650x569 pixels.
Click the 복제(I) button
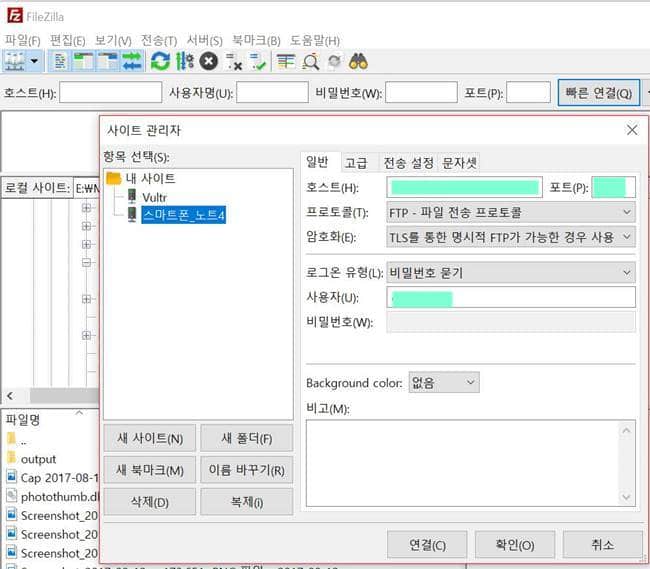click(247, 502)
